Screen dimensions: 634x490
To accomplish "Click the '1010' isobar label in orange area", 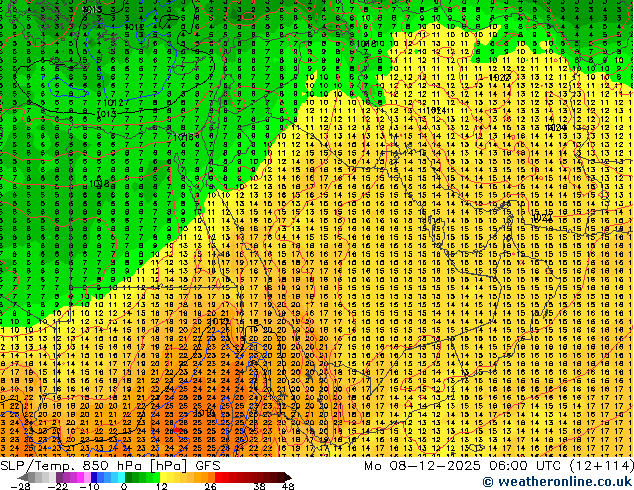I will tap(203, 413).
